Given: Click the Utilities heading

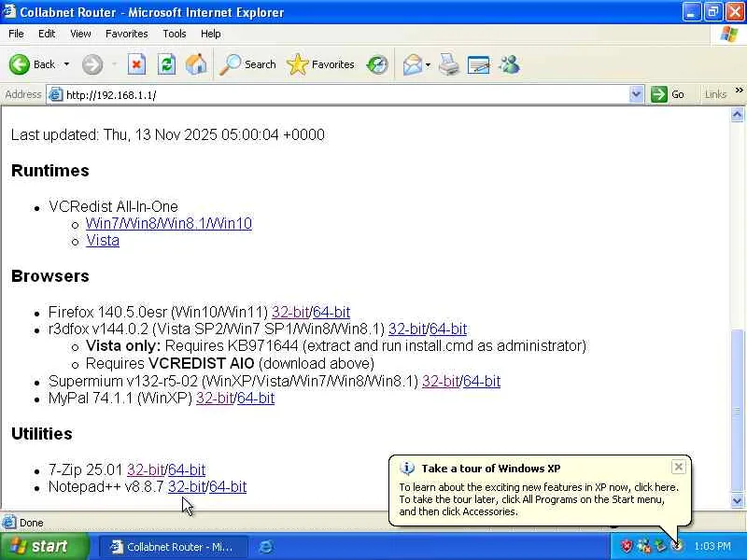Looking at the screenshot, I should 42,434.
